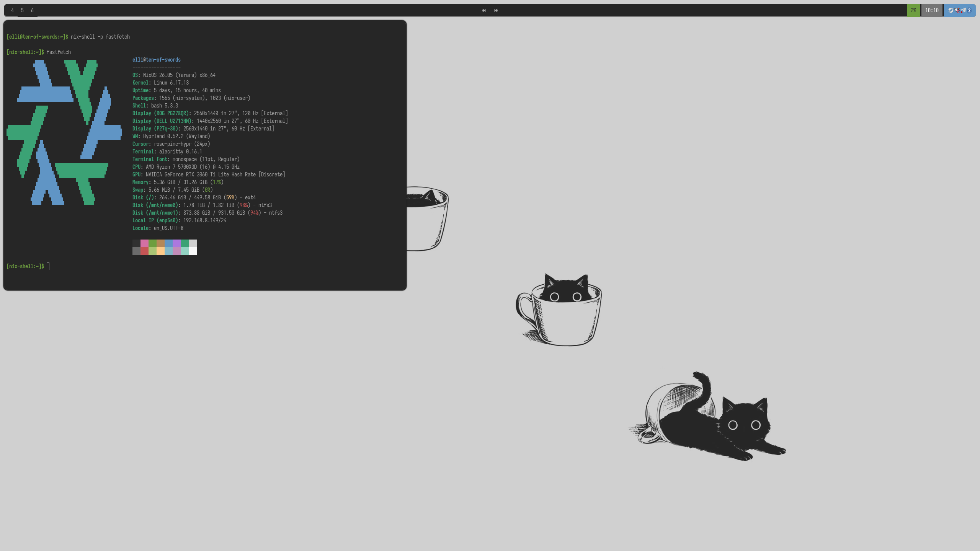Open the Telegram tray icon
Screen dimensions: 980x551
[963, 10]
